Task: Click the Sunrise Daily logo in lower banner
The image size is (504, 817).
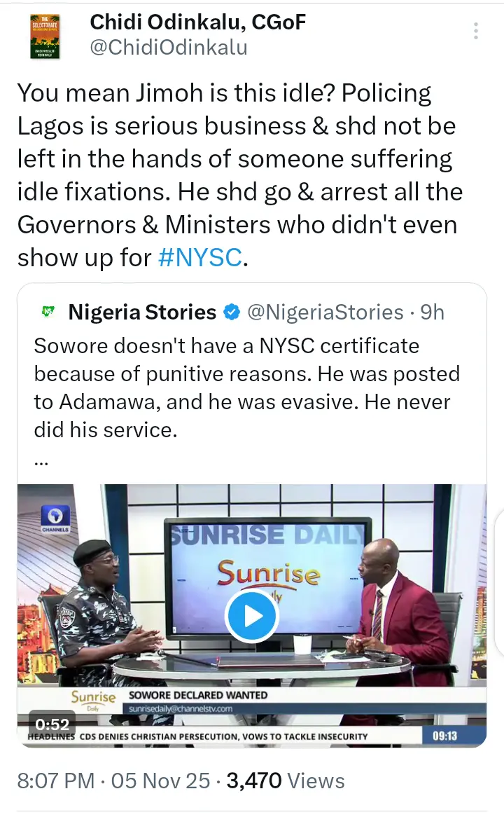Action: pos(93,698)
